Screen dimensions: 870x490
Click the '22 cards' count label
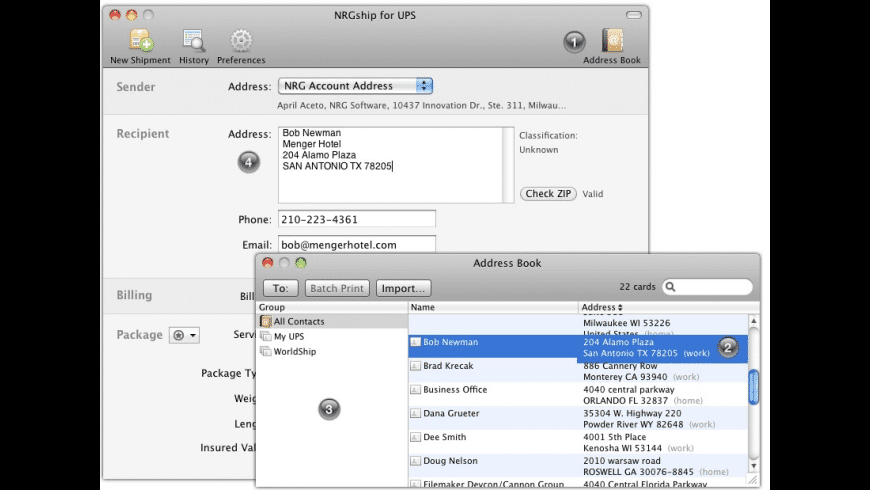click(x=637, y=287)
